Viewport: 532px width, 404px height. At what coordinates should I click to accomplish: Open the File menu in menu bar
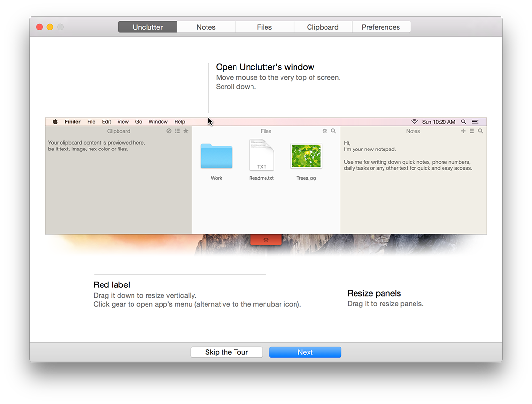91,121
